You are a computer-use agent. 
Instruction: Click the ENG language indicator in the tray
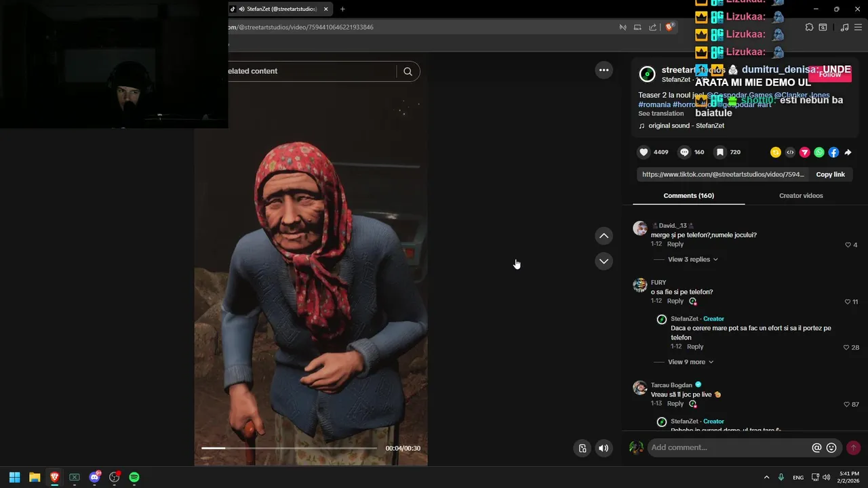[798, 478]
